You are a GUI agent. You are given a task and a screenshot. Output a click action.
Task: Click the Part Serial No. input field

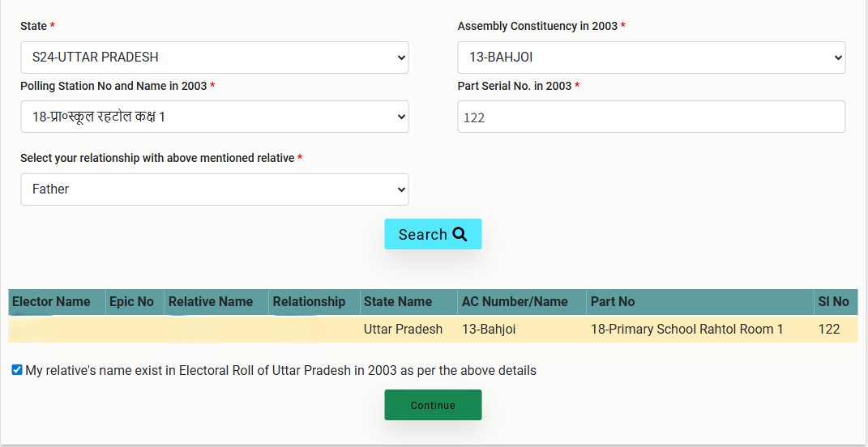tap(651, 117)
